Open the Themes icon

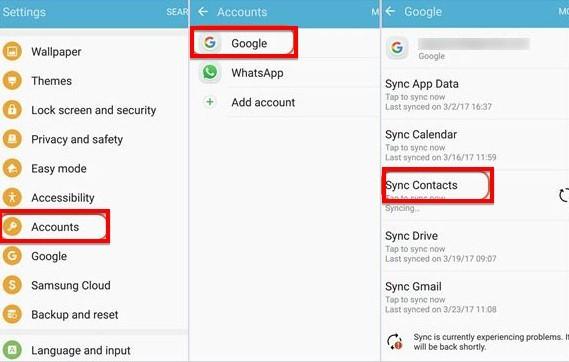click(x=12, y=81)
